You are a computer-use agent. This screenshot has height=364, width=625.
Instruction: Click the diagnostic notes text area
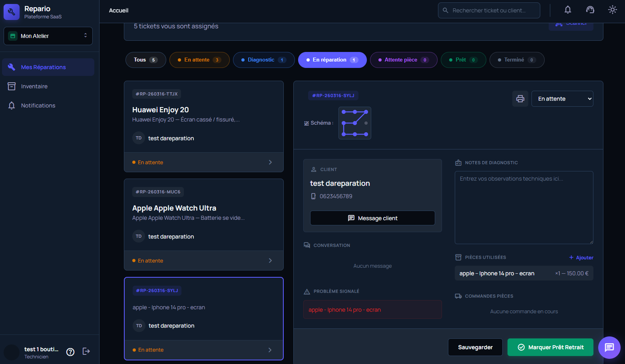[523, 207]
